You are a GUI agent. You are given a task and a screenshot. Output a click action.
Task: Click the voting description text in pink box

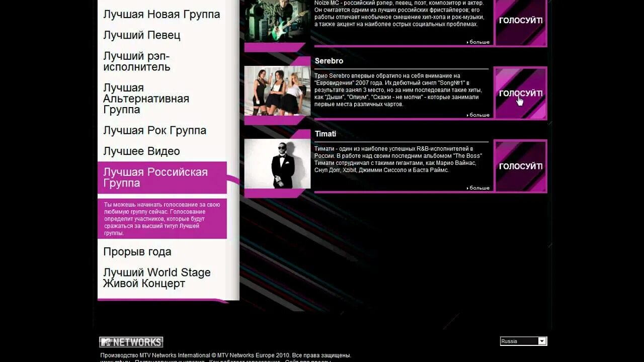click(162, 219)
